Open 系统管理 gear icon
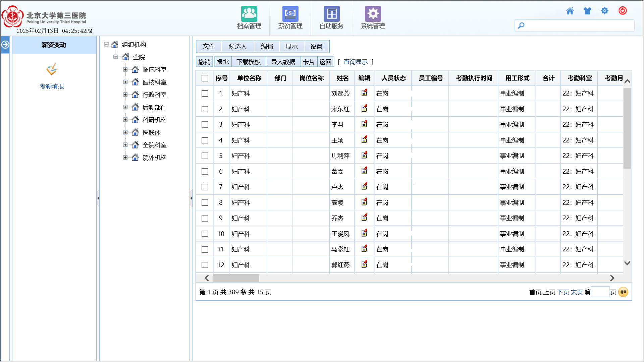Image resolution: width=644 pixels, height=362 pixels. 373,14
